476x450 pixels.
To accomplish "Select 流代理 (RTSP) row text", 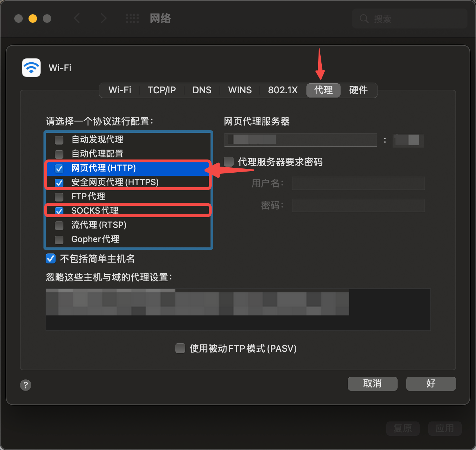I will (99, 225).
